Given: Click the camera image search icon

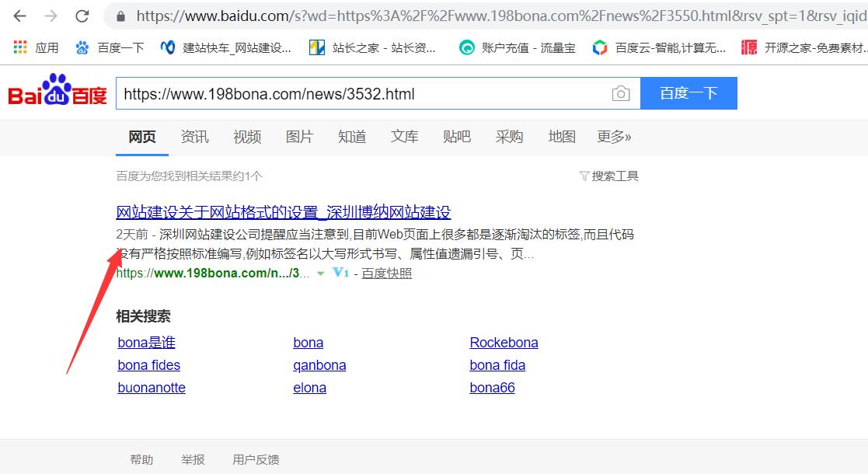Looking at the screenshot, I should pos(620,94).
